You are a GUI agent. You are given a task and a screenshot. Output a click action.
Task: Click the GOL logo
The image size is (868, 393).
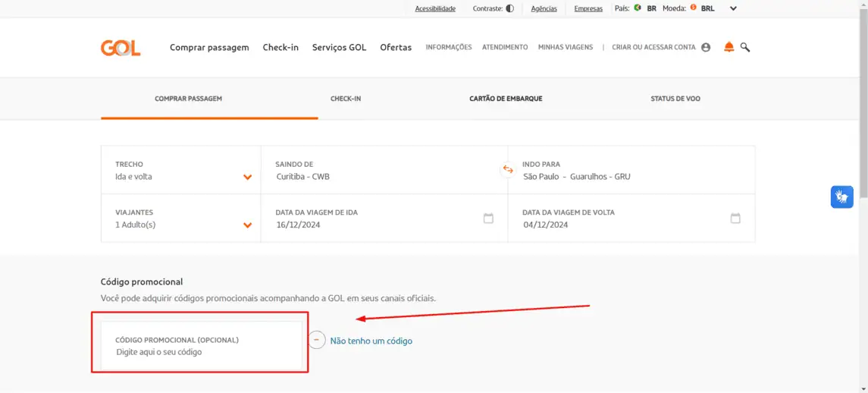121,48
